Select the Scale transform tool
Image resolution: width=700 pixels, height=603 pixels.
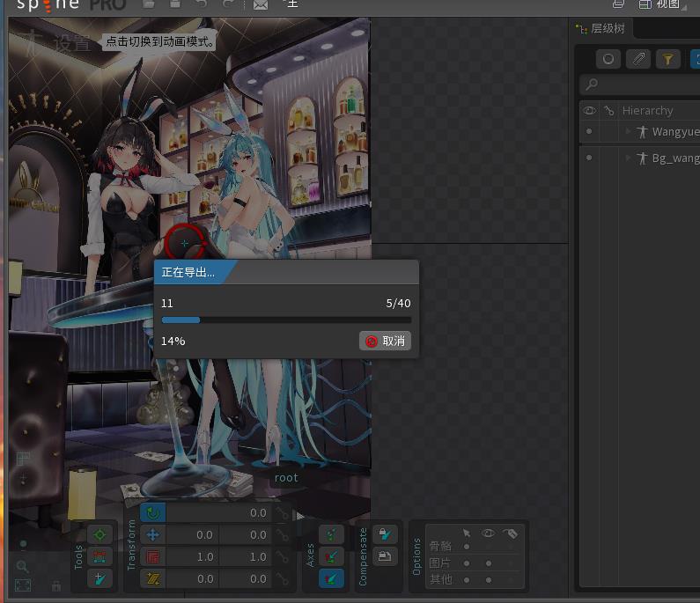pos(152,556)
